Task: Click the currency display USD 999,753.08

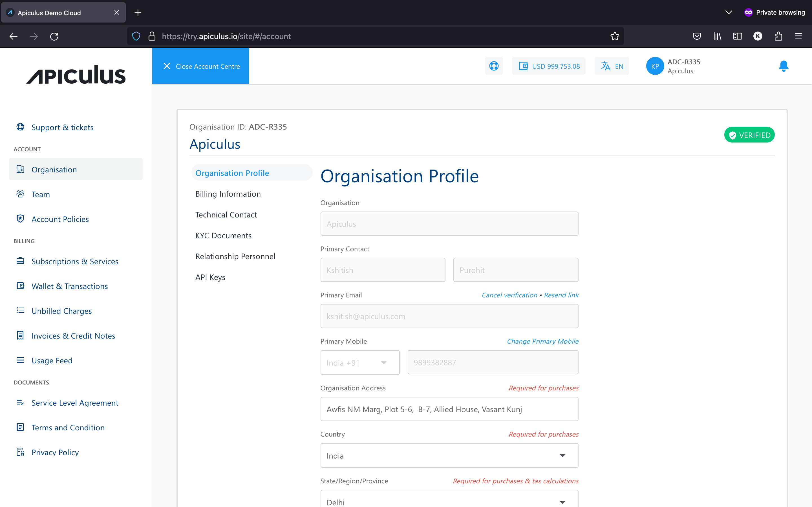Action: (549, 65)
